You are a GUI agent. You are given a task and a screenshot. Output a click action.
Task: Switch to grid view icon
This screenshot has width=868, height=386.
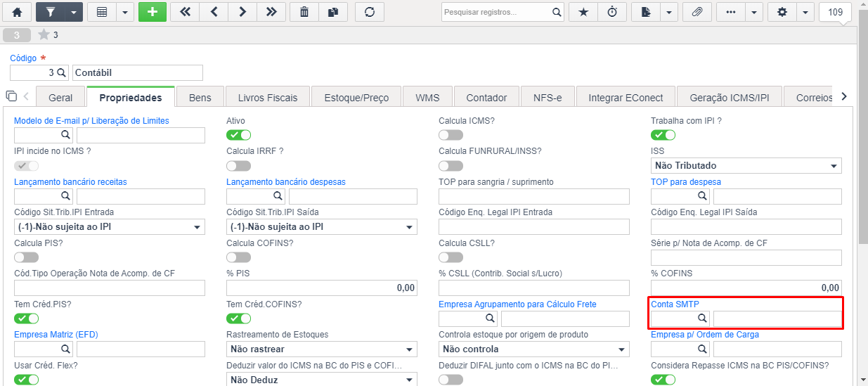102,12
